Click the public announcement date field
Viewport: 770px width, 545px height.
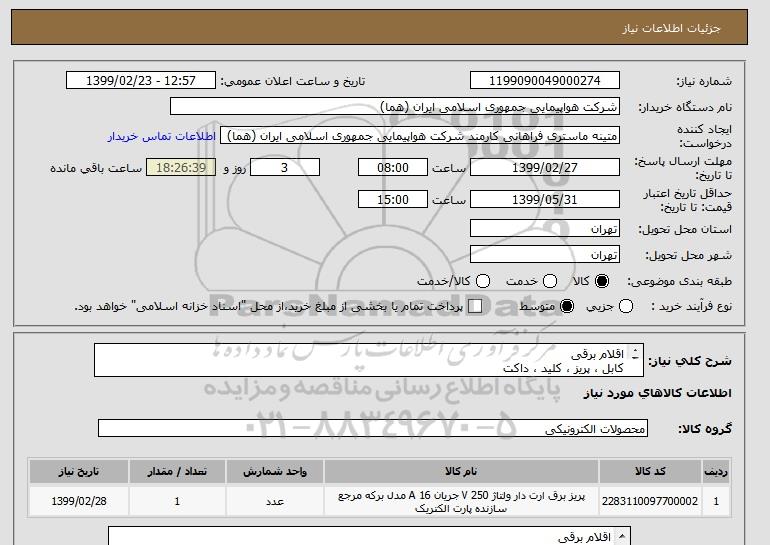pos(141,81)
